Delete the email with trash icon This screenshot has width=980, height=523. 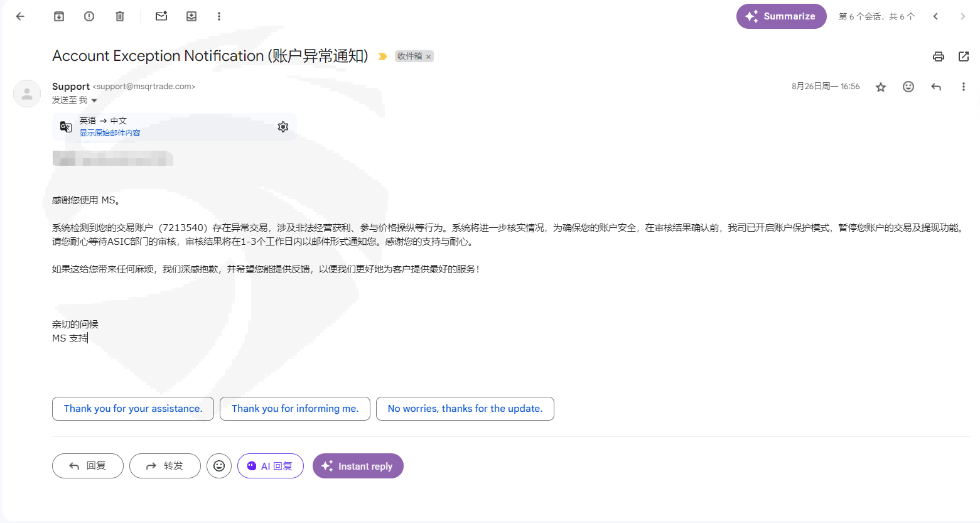coord(120,16)
